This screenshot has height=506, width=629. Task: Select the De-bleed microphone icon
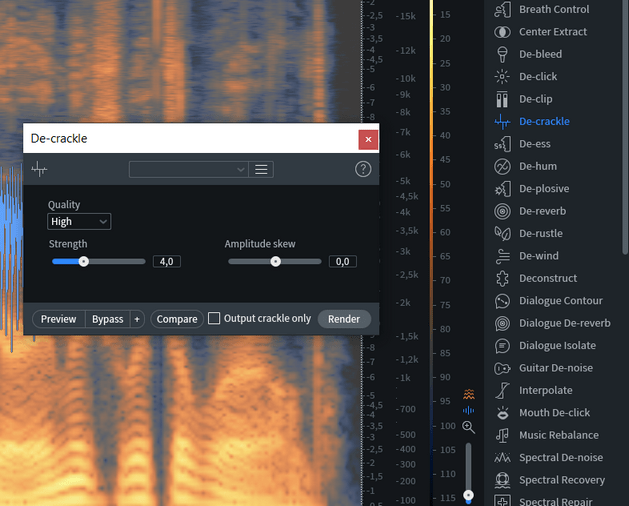tap(502, 54)
